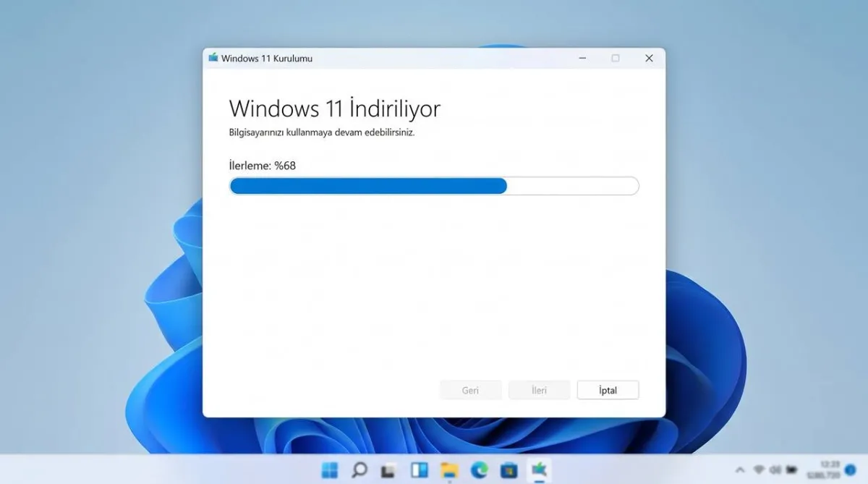
Task: Click the disabled Geri button
Action: [x=470, y=390]
